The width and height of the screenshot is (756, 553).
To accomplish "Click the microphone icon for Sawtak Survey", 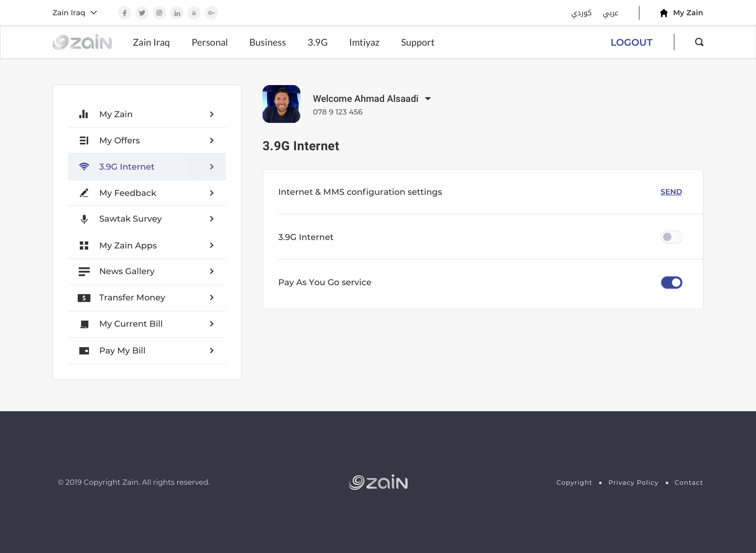I will [x=84, y=219].
